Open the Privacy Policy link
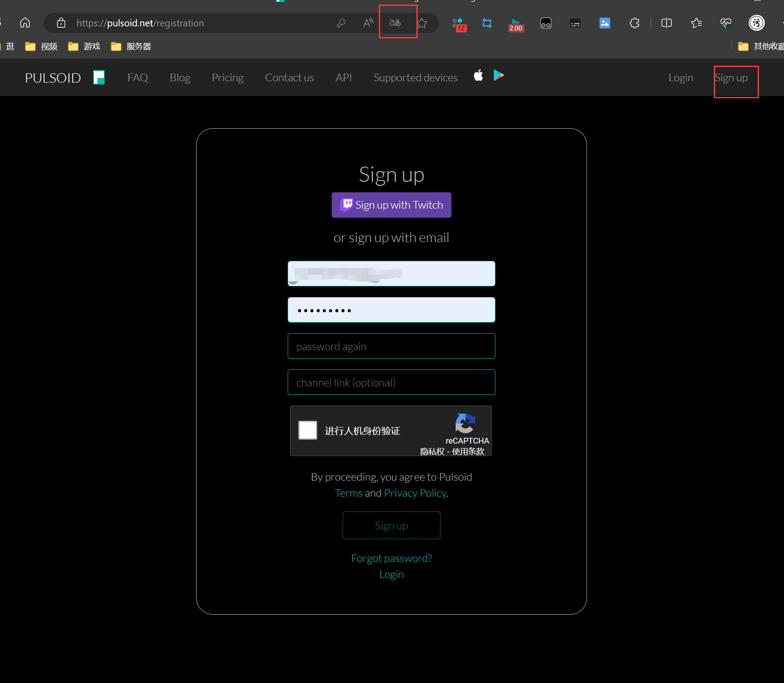Image resolution: width=784 pixels, height=683 pixels. pyautogui.click(x=415, y=493)
